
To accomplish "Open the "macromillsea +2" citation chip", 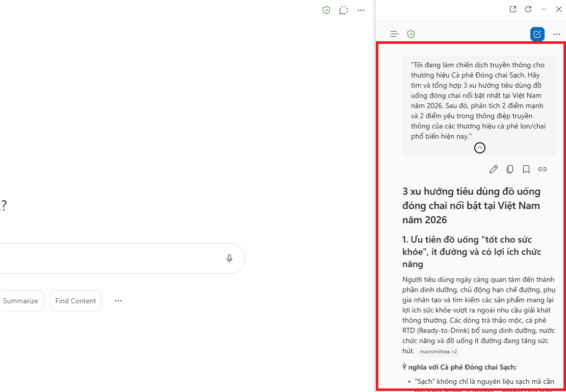I will (438, 352).
